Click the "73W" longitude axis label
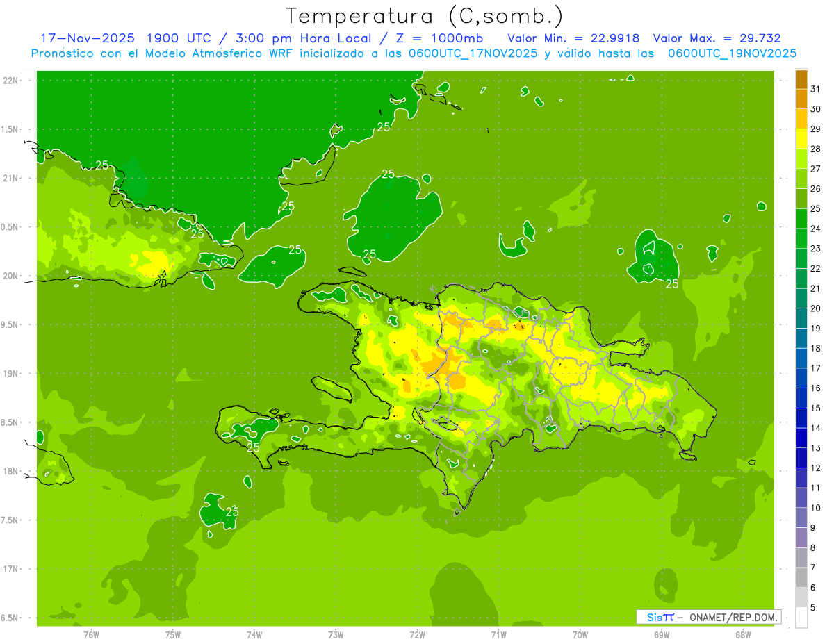Viewport: 834px width, 644px height. coord(336,634)
